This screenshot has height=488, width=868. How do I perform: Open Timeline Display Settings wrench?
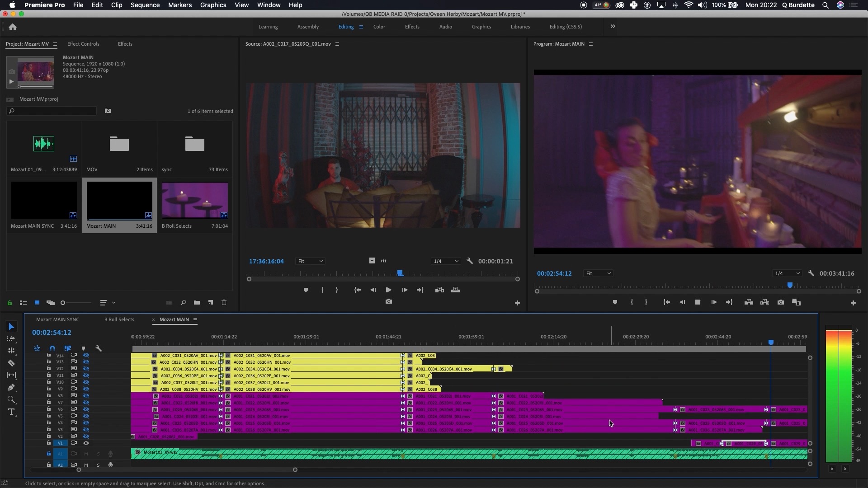coord(99,348)
